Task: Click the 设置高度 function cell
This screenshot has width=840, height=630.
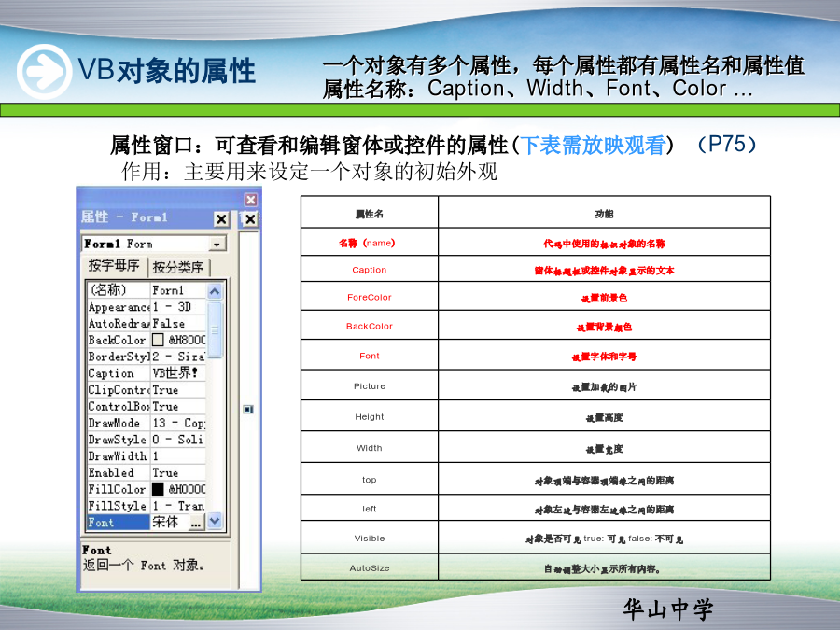Action: (604, 417)
